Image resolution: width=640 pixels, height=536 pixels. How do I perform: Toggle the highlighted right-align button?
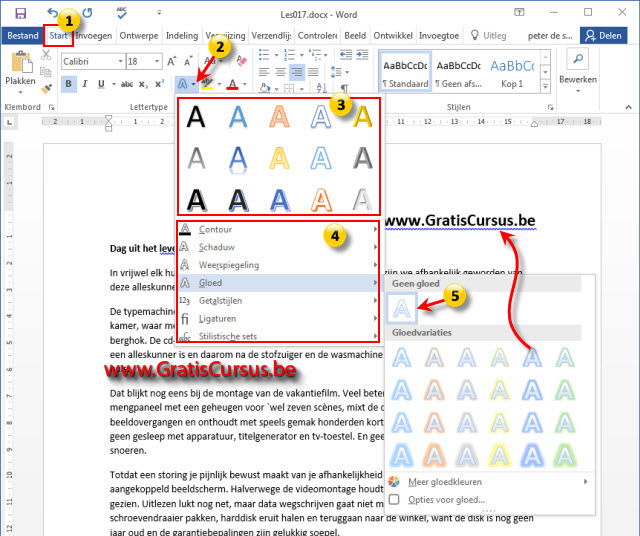tap(297, 72)
